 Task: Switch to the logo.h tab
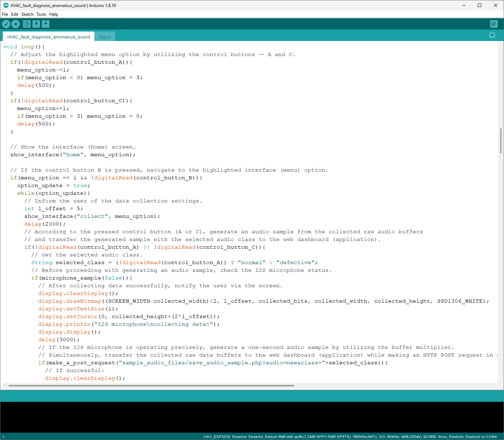point(105,37)
